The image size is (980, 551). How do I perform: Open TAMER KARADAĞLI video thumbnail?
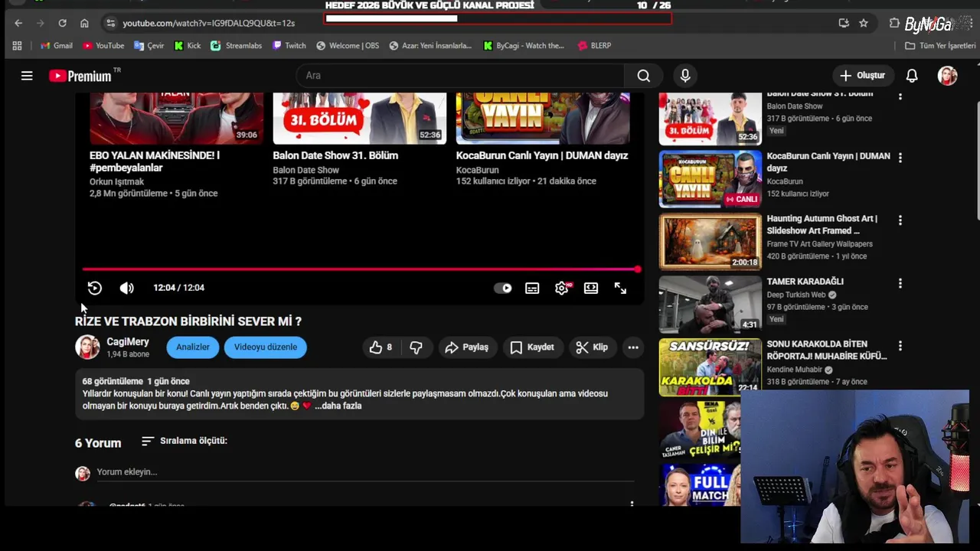(x=710, y=305)
